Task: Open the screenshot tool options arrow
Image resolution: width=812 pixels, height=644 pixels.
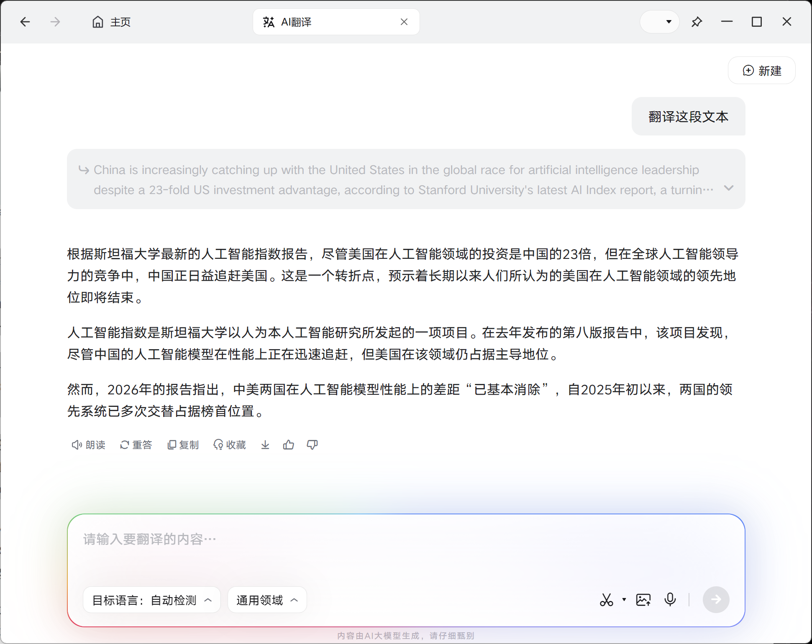Action: click(624, 600)
